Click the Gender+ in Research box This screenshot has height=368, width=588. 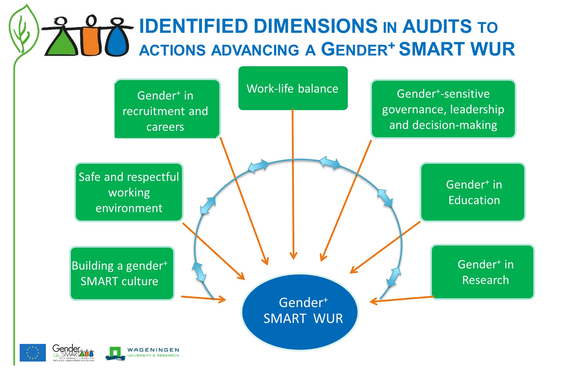482,272
